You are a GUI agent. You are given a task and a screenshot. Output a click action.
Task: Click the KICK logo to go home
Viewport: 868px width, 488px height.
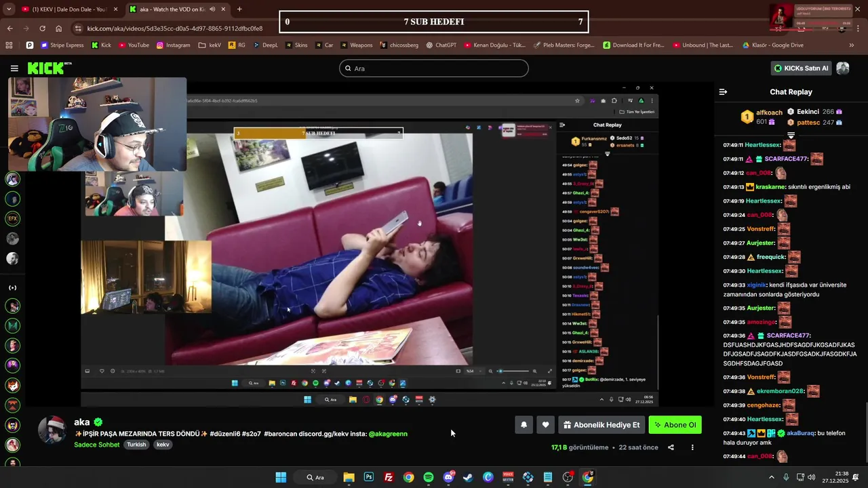49,68
